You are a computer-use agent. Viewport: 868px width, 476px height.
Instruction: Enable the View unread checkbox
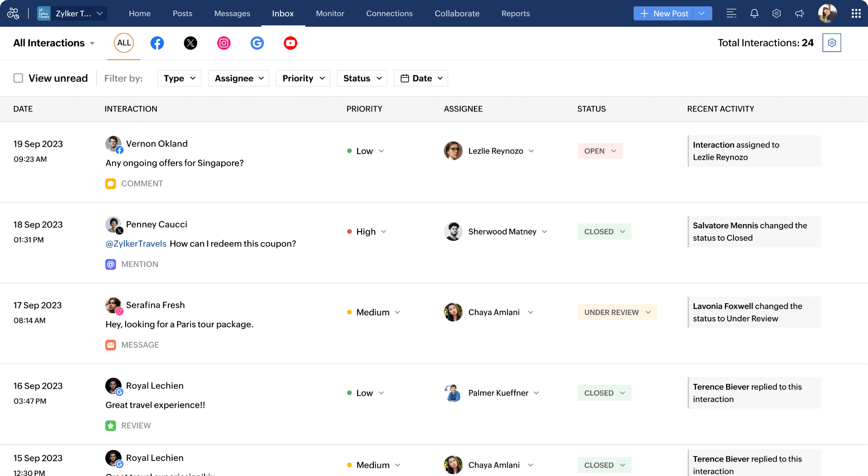tap(18, 78)
